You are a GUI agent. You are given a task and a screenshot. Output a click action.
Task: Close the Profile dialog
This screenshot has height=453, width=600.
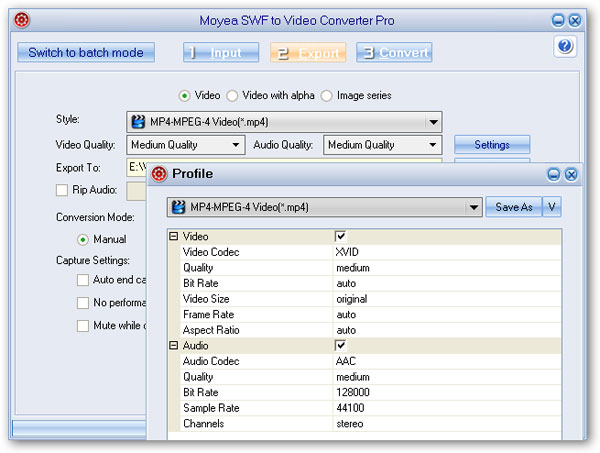(x=571, y=174)
